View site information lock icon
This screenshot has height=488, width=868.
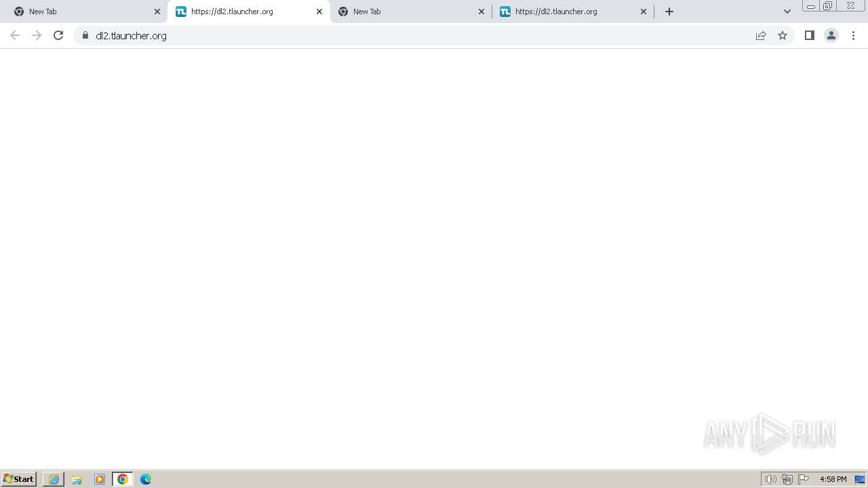click(85, 35)
